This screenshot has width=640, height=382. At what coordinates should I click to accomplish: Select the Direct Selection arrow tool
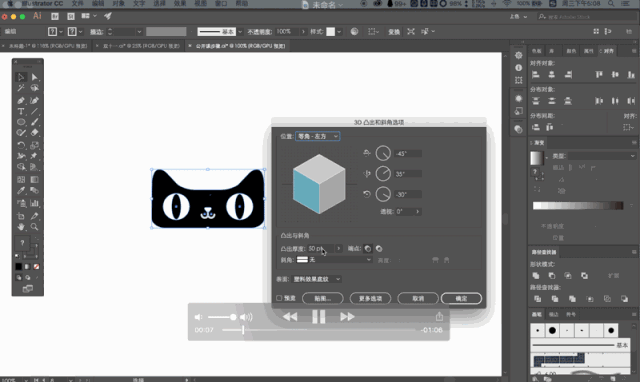point(34,77)
